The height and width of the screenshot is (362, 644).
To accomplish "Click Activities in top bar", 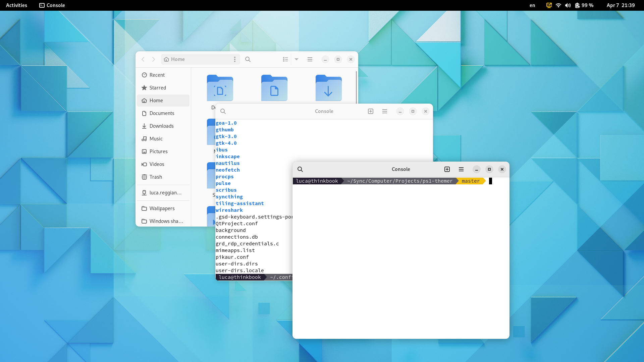I will tap(16, 5).
